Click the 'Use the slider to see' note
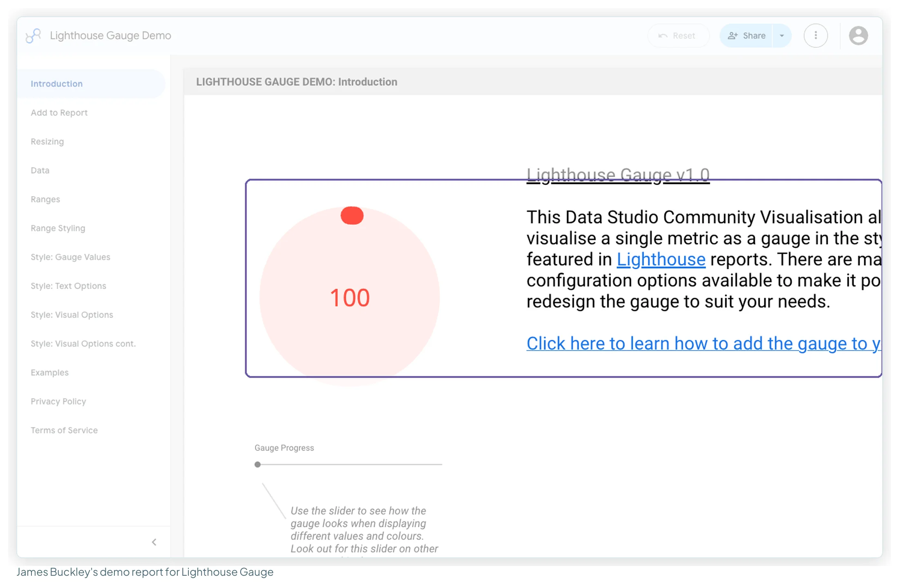 pos(364,530)
